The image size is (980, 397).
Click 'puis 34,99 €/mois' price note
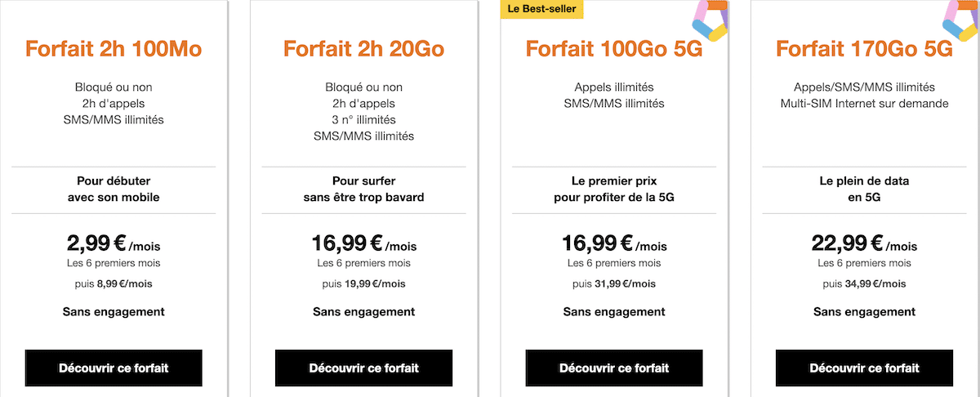(x=864, y=283)
